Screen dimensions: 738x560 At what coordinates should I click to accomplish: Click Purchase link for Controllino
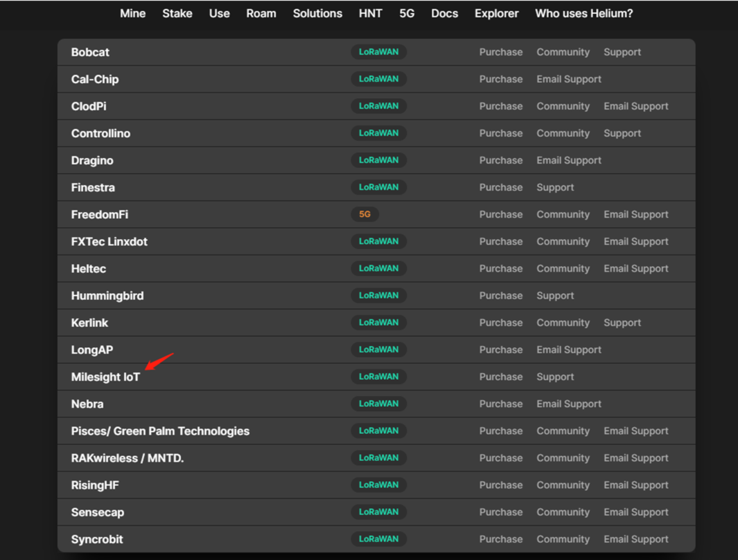501,133
